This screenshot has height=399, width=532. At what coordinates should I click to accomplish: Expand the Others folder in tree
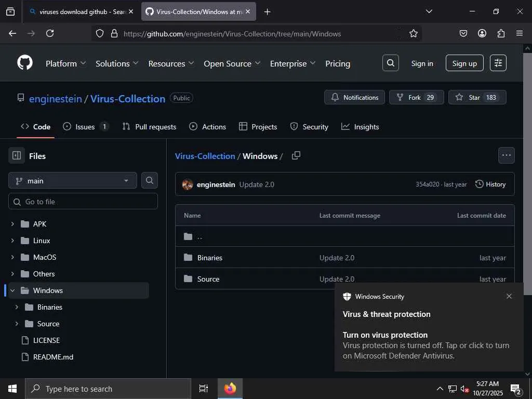pyautogui.click(x=12, y=274)
